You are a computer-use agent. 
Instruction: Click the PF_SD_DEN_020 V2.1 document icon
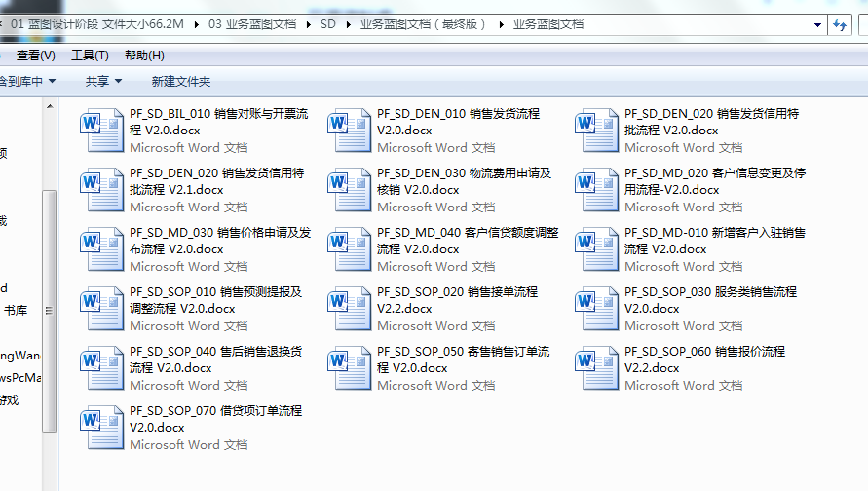(x=102, y=190)
